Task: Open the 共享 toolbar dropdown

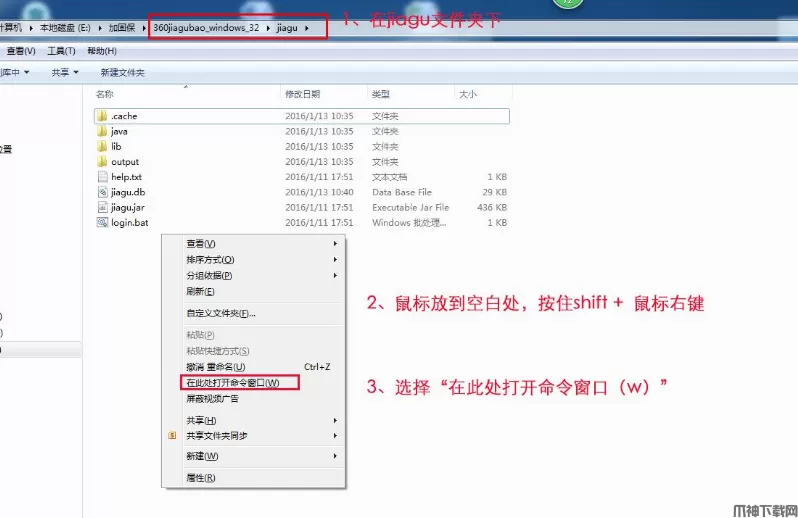Action: tap(65, 72)
